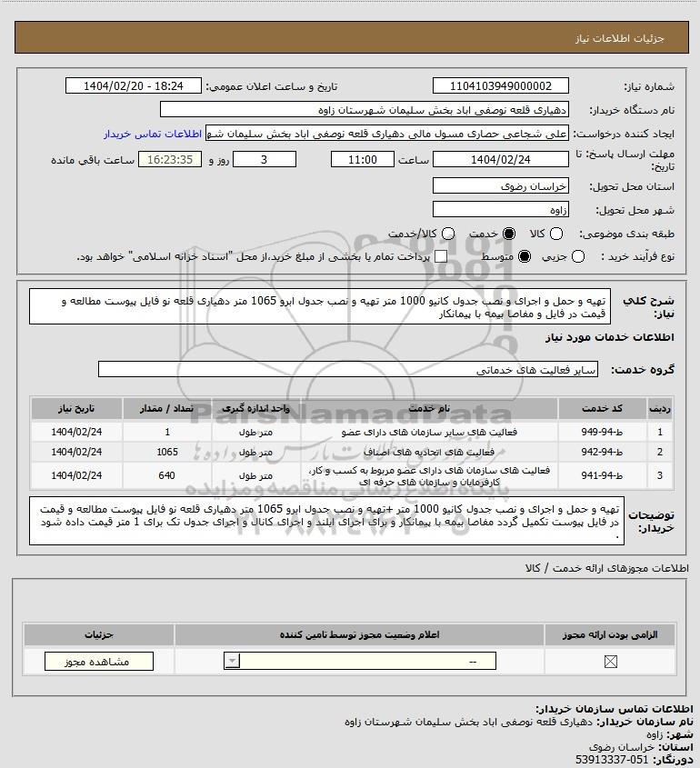Click the request creator name field

point(387,134)
